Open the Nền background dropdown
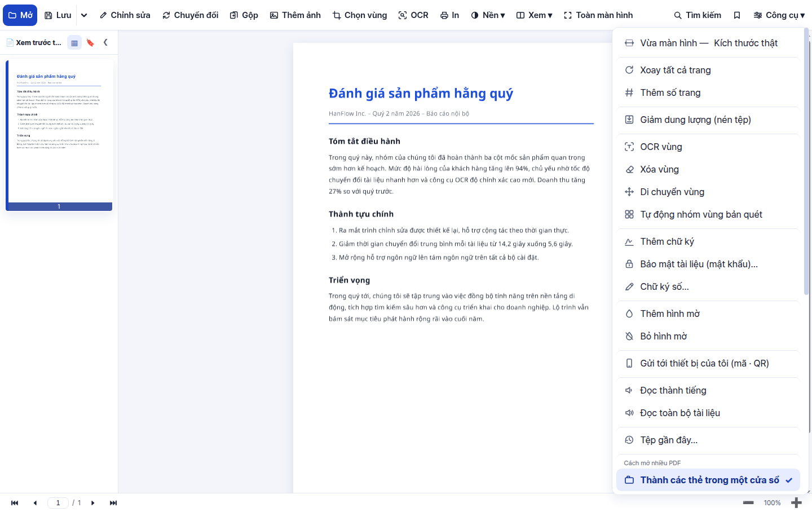 tap(488, 15)
